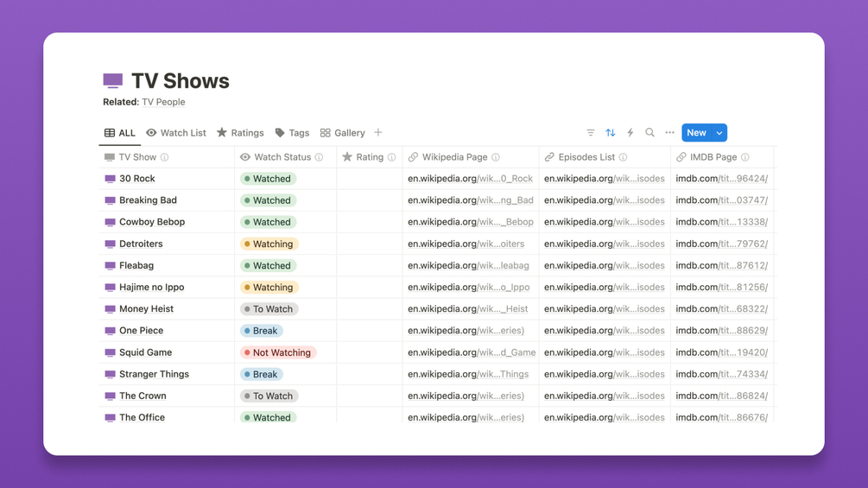
Task: Change Stranger Things Break status tag
Action: [262, 374]
